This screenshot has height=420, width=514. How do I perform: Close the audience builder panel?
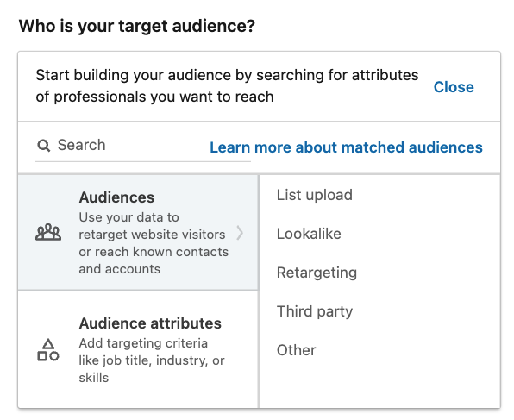(454, 87)
